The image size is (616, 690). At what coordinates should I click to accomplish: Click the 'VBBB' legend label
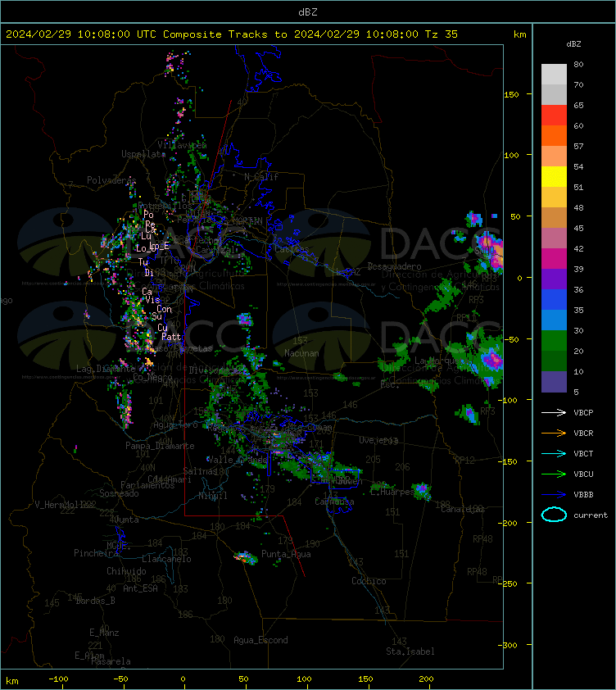click(583, 495)
